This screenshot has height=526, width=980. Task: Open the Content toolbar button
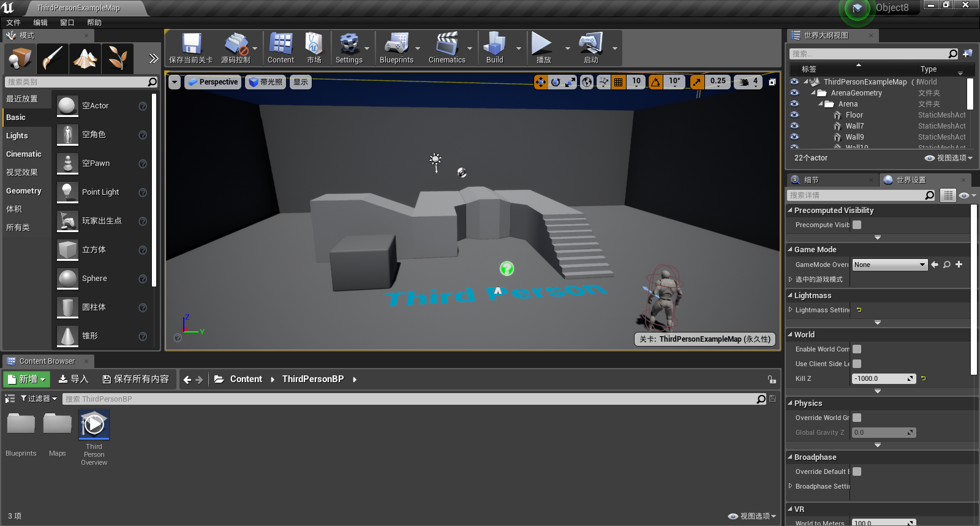tap(281, 48)
